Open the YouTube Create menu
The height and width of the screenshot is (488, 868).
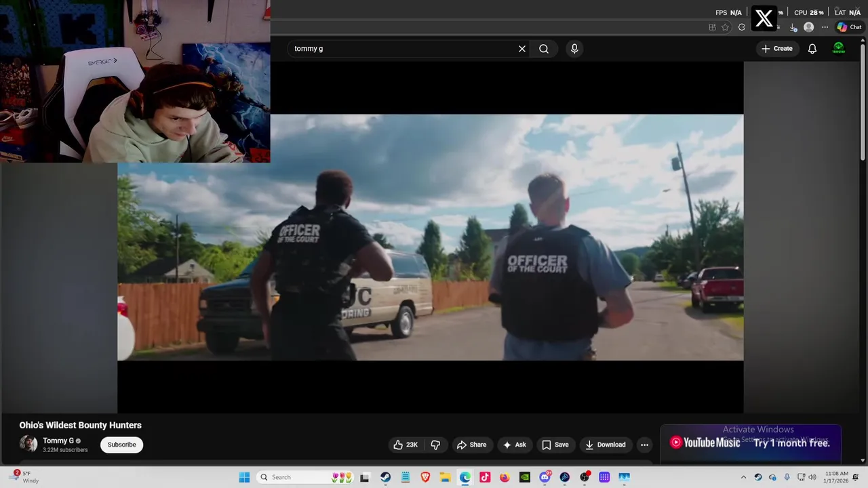point(777,49)
